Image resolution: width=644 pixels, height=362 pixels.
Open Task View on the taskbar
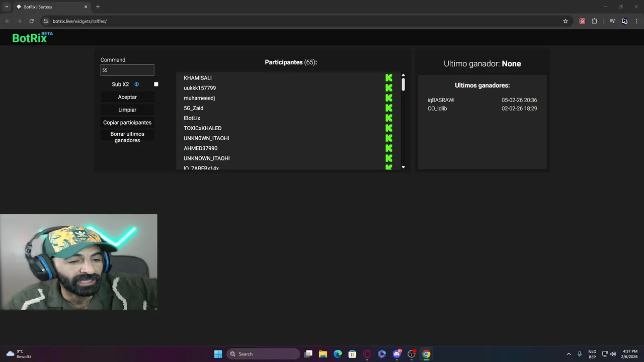308,354
